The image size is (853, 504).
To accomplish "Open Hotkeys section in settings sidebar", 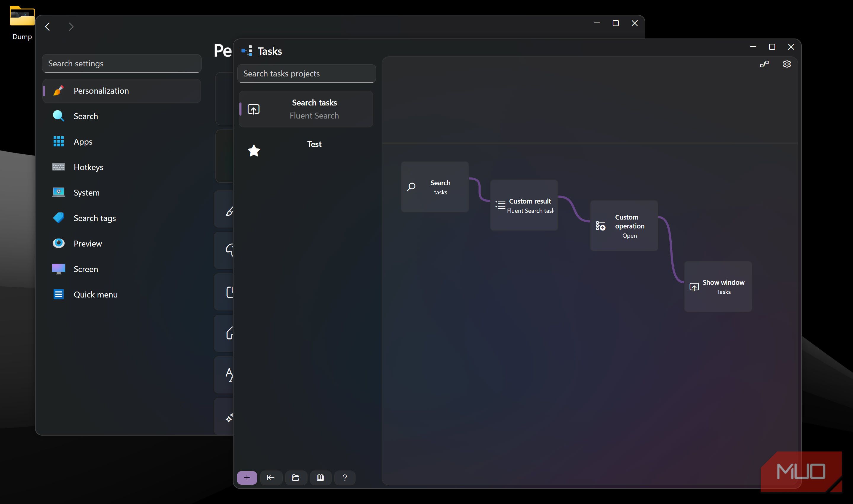I will pos(121,167).
